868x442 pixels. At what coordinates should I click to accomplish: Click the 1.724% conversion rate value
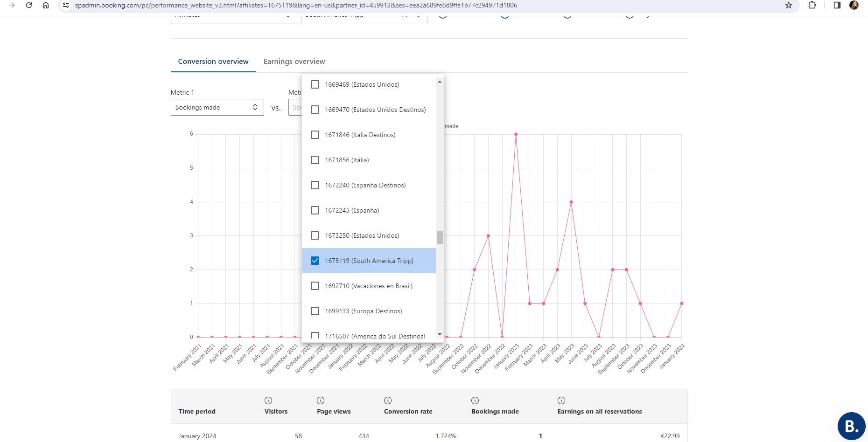446,436
